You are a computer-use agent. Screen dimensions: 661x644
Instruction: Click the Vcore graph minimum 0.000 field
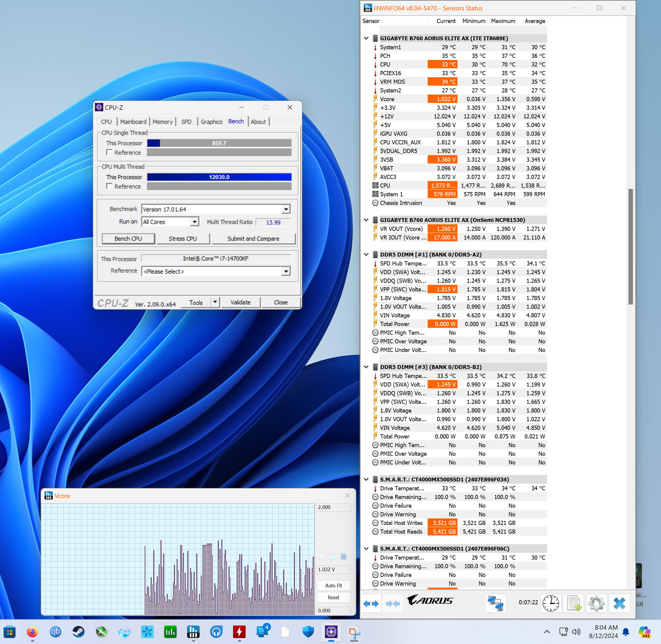(333, 611)
